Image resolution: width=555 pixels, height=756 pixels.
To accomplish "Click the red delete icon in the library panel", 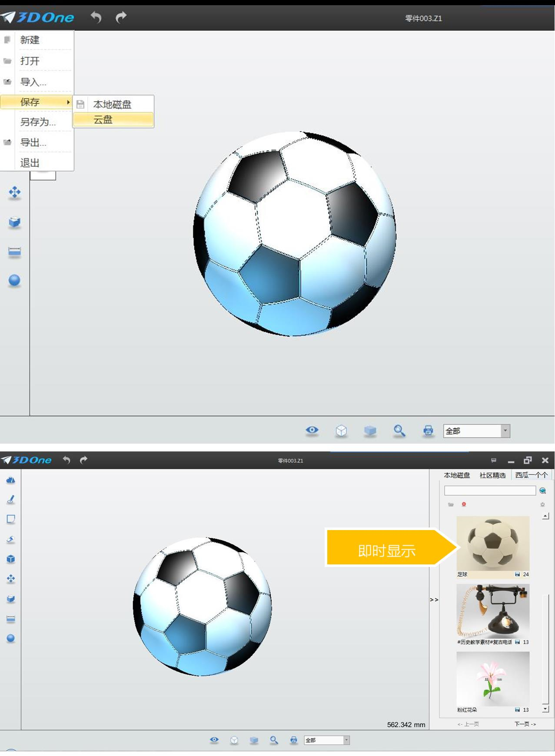I will tap(464, 504).
